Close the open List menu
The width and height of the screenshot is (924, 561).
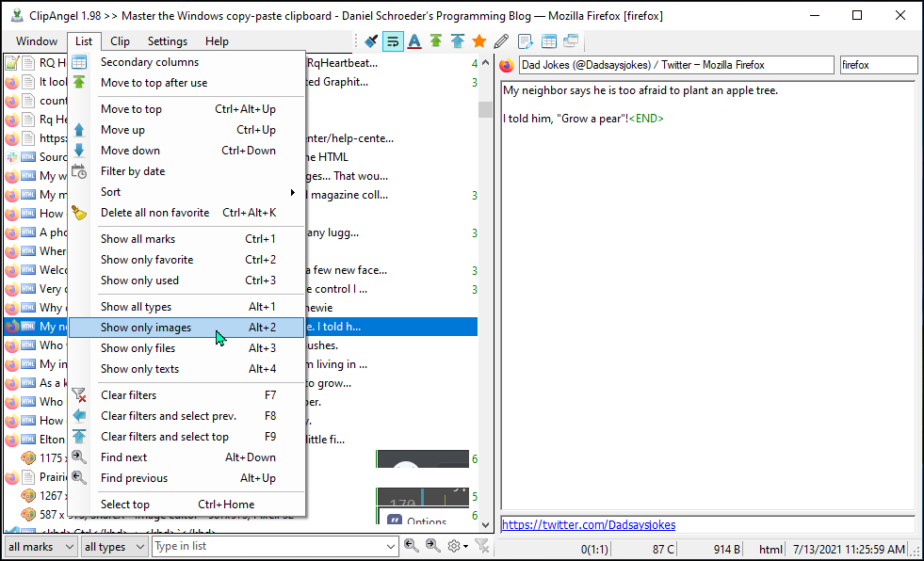[x=84, y=41]
